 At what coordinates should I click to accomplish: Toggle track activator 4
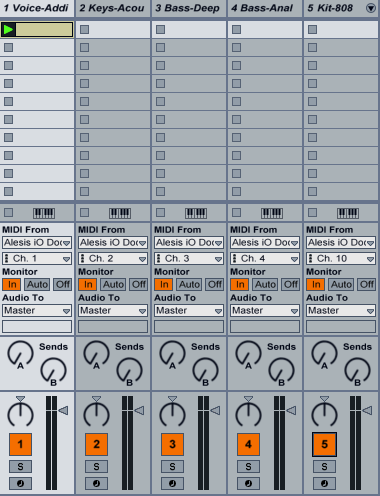[x=248, y=444]
